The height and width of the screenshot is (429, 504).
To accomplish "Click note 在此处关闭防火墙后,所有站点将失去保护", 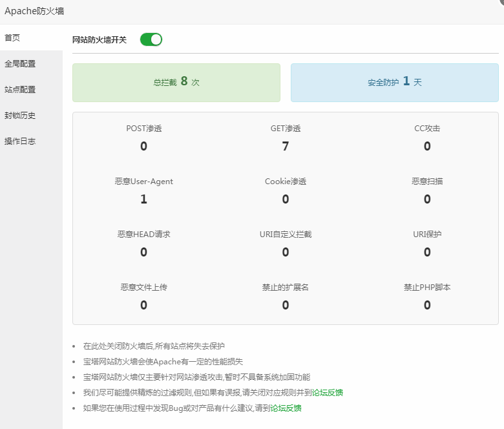I will [154, 346].
